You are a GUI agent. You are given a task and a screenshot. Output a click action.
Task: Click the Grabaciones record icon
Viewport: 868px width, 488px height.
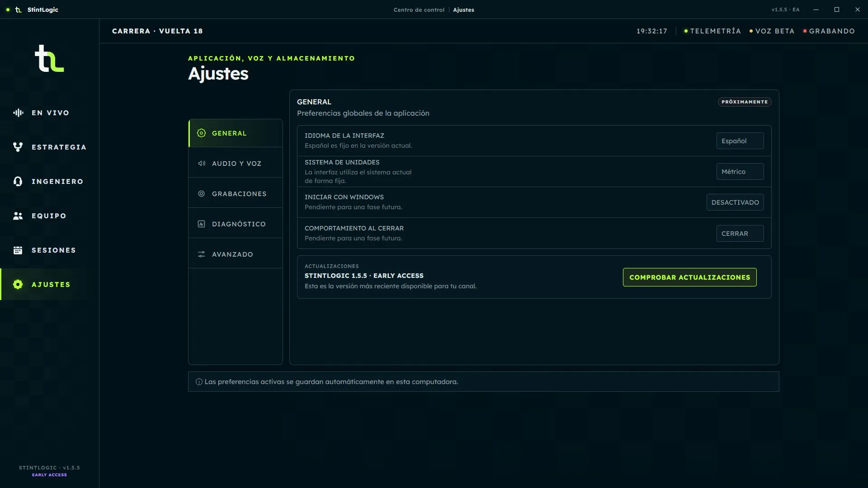[202, 194]
